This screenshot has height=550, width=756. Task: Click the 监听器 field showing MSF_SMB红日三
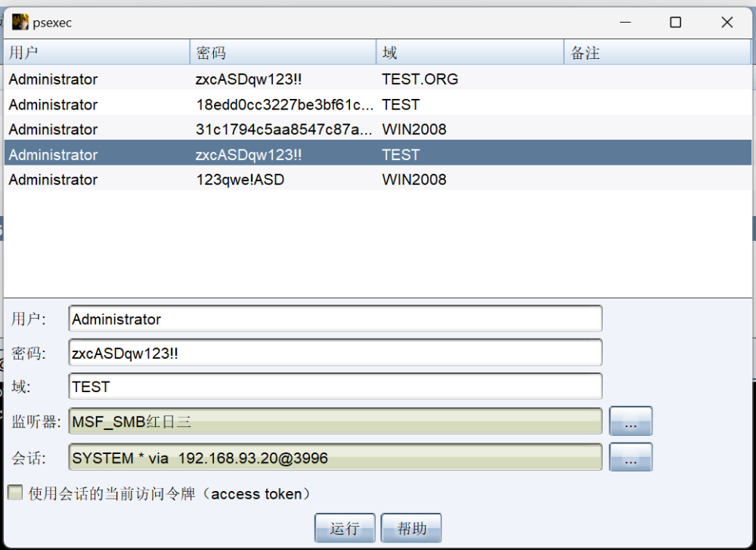(335, 422)
